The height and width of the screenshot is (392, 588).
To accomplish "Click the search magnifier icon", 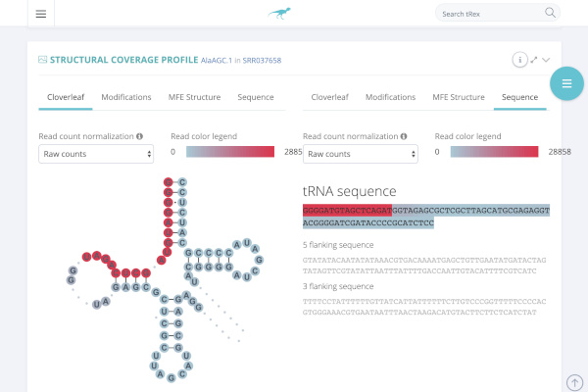I will [551, 14].
